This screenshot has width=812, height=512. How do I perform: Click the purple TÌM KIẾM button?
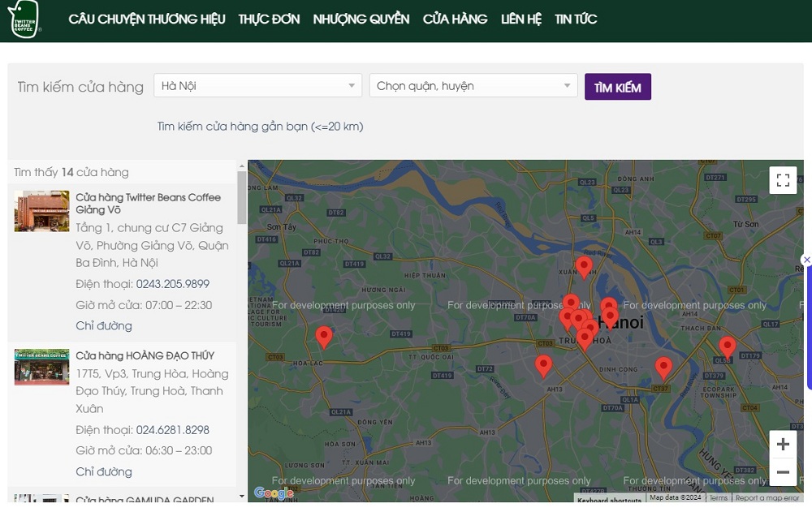tap(618, 87)
